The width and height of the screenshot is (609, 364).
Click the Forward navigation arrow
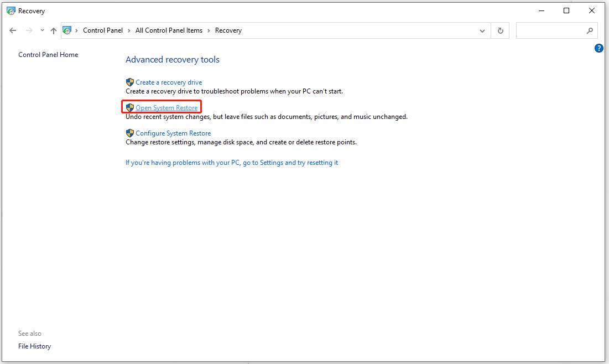point(29,30)
